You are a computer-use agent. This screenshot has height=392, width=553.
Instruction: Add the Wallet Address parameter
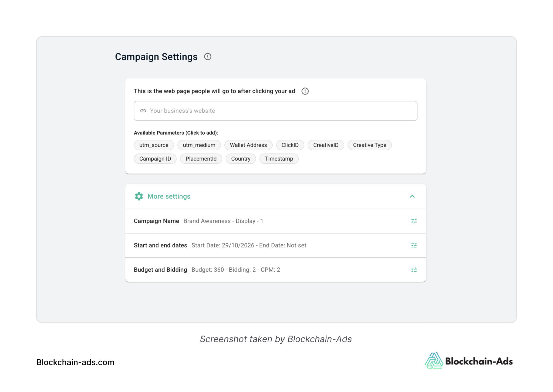tap(248, 145)
